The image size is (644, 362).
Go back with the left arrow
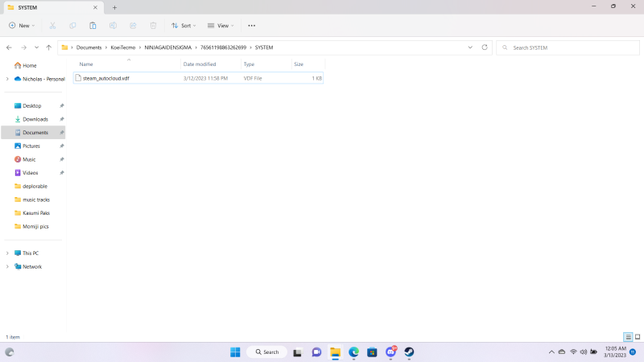point(9,47)
